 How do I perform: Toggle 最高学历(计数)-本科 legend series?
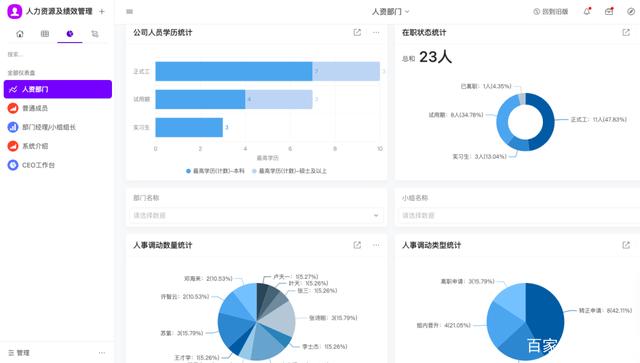(215, 171)
